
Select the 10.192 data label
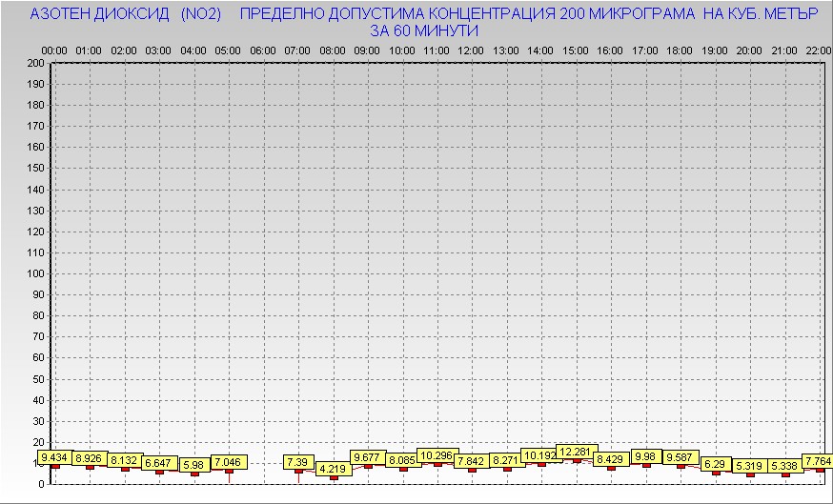541,455
